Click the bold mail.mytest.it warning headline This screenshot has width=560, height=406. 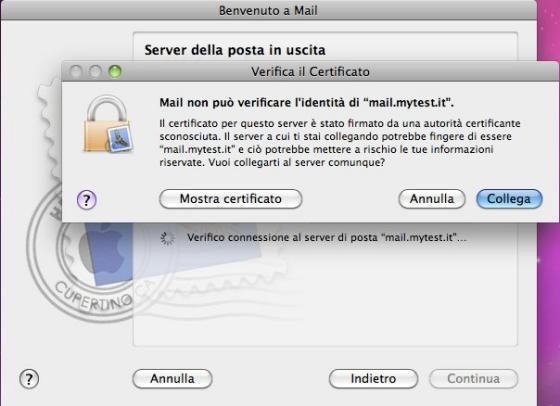[306, 103]
